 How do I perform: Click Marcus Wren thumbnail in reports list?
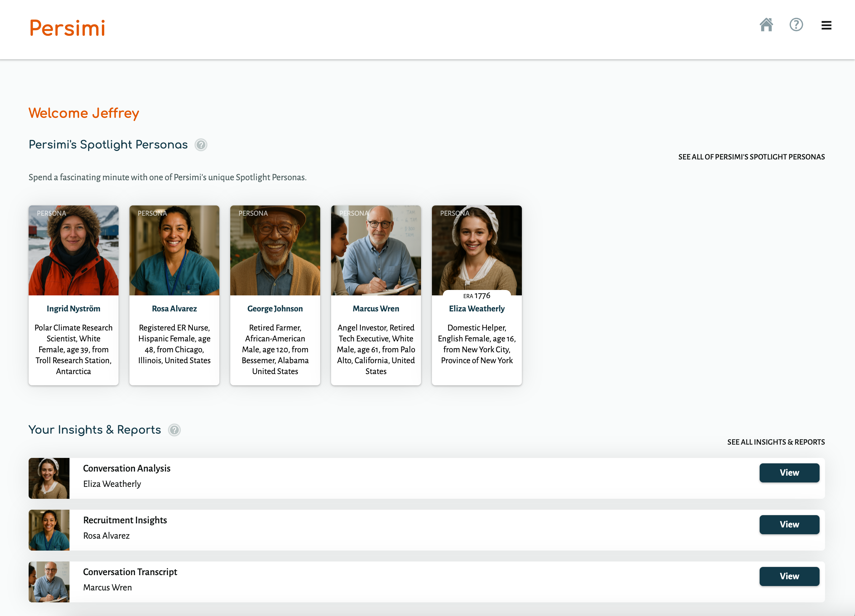tap(49, 581)
